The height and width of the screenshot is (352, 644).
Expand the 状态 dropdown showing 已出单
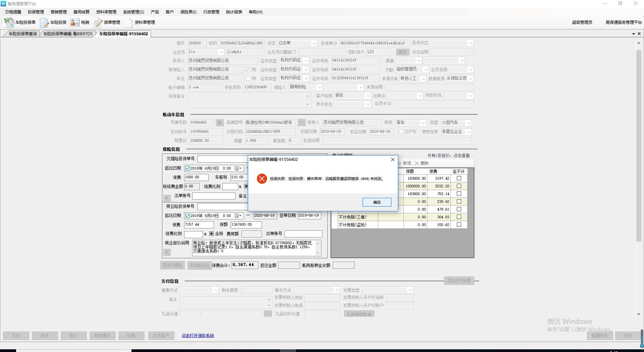tap(314, 43)
